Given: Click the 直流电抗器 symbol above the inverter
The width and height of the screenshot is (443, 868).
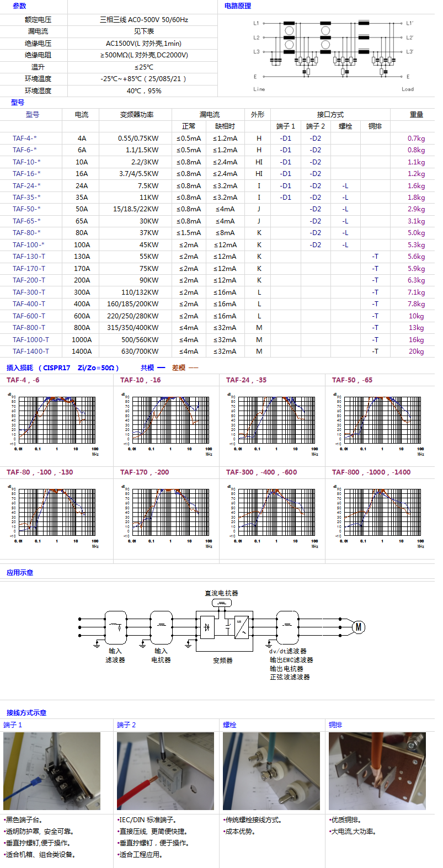Looking at the screenshot, I should tap(221, 603).
